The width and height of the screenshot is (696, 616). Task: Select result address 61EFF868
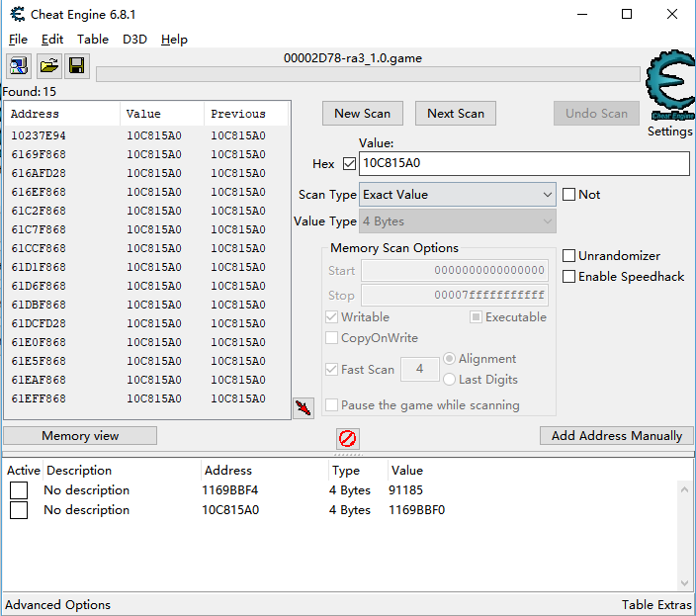(39, 399)
